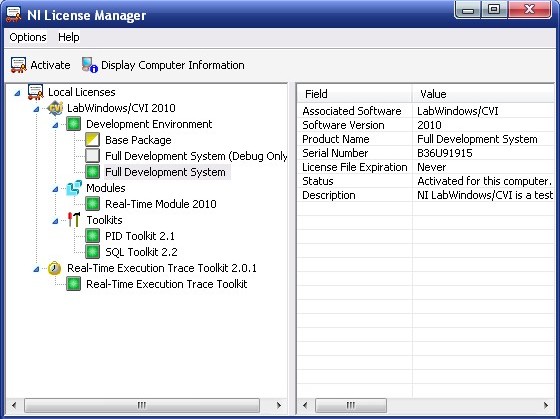This screenshot has height=419, width=560.
Task: Click the LabWindows/CVI 2010 product icon
Action: (x=55, y=108)
